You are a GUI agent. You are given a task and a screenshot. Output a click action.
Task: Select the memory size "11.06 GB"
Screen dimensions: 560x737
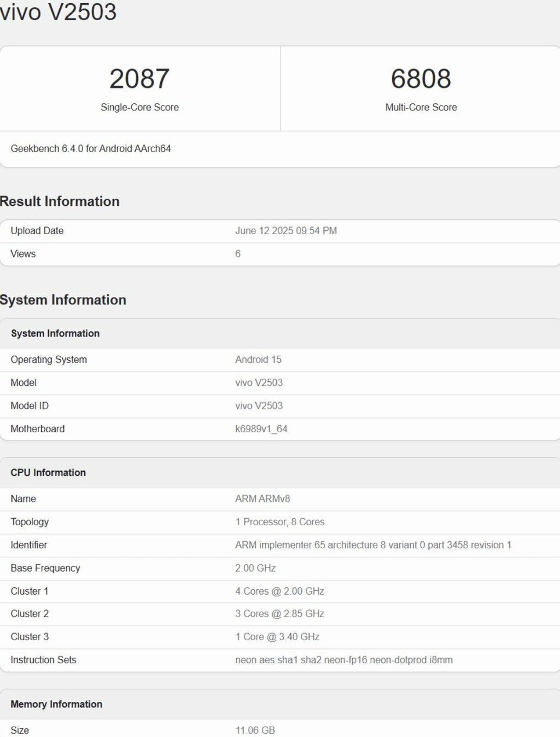pos(255,730)
